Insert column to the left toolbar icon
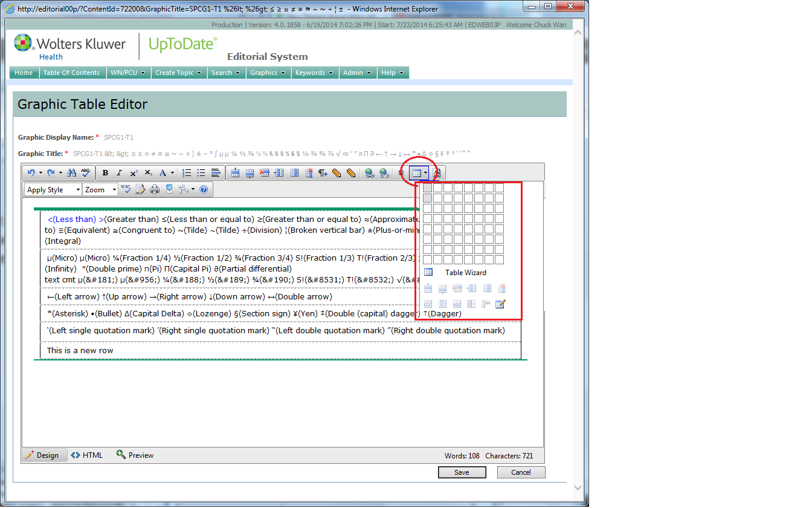The height and width of the screenshot is (508, 812). pos(279,174)
